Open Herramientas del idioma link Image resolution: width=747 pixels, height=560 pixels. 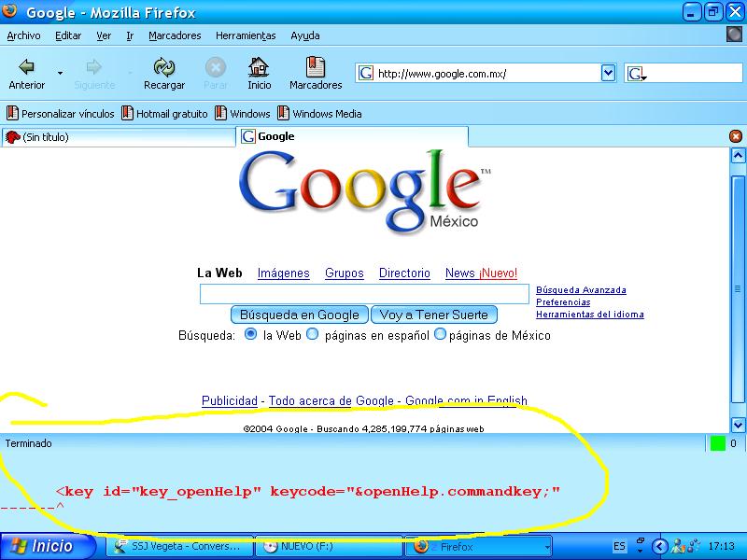coord(590,315)
